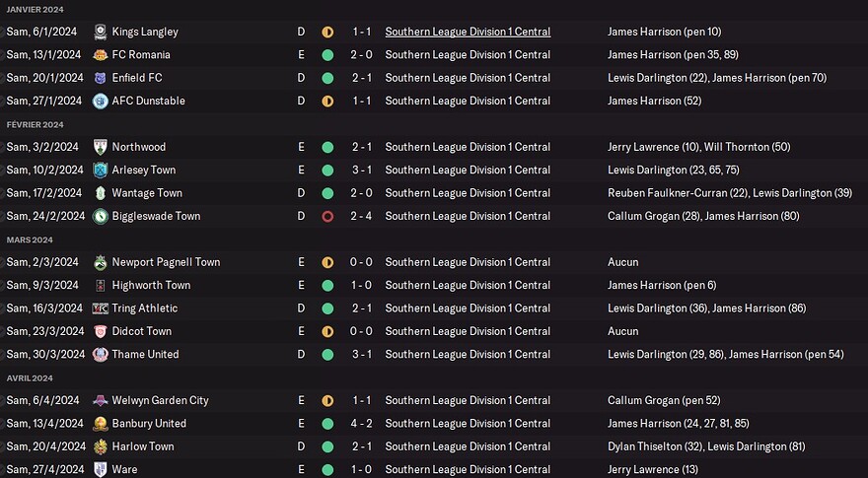The height and width of the screenshot is (478, 868).
Task: Select the Thame United fixture name
Action: [x=145, y=355]
